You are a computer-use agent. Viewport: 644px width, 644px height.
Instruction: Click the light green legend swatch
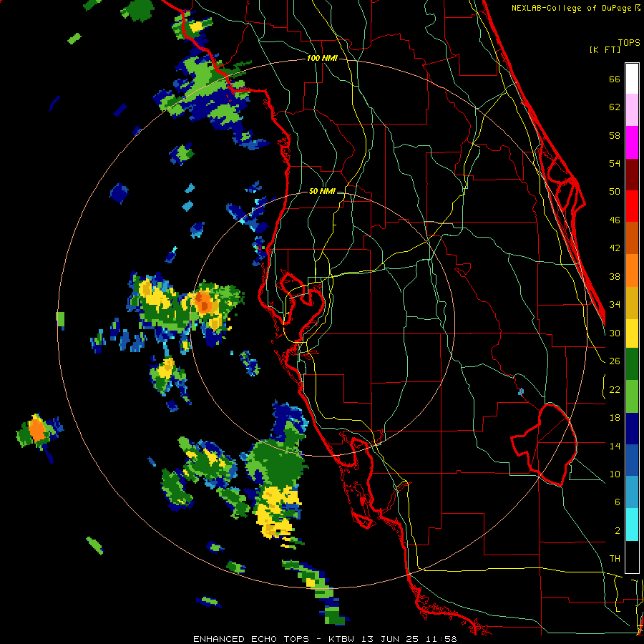(632, 396)
